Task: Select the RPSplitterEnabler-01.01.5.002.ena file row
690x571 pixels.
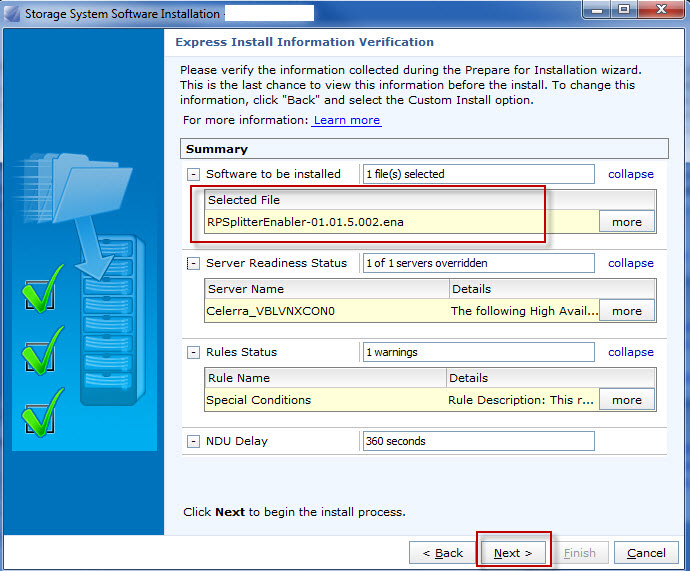Action: click(x=402, y=222)
